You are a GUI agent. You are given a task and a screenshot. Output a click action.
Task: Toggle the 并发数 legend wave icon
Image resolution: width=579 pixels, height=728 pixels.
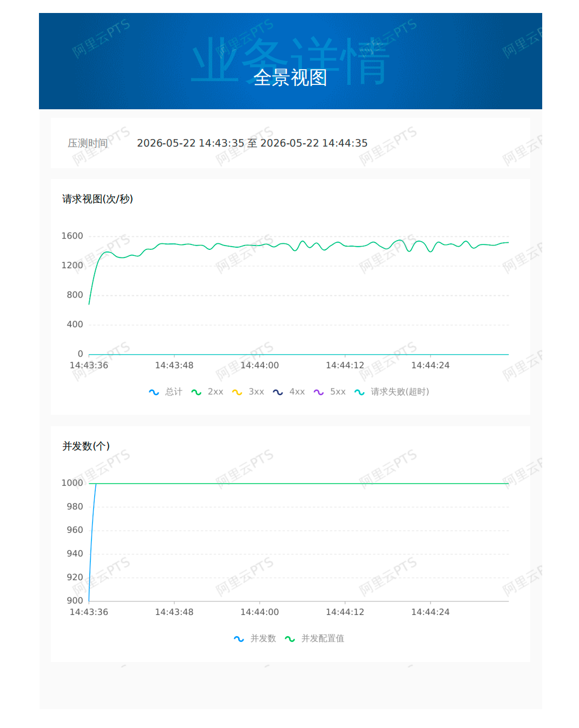click(239, 639)
